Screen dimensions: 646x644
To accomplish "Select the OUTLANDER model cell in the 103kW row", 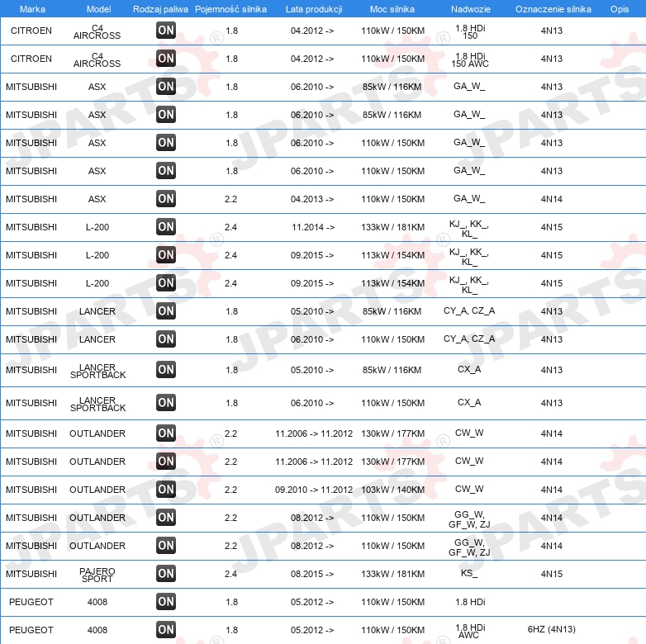I will pos(97,490).
